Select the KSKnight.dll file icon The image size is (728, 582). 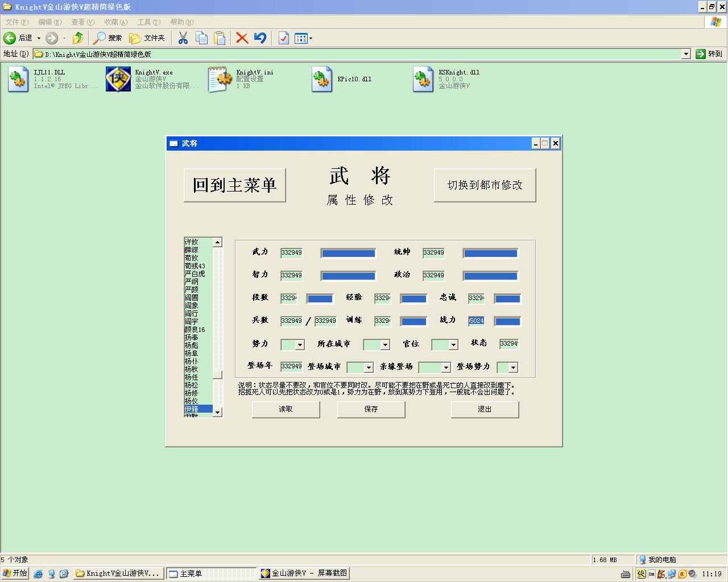pyautogui.click(x=423, y=79)
